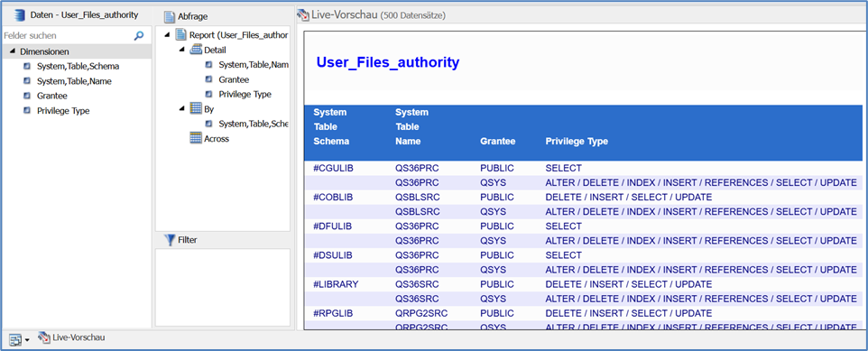Click field icon beside System,Table,Sche under By
The width and height of the screenshot is (868, 351).
point(208,124)
